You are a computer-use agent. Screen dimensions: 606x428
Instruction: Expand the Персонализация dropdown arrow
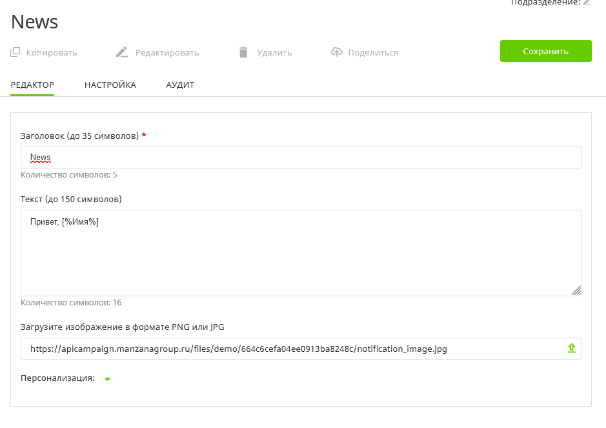point(108,379)
